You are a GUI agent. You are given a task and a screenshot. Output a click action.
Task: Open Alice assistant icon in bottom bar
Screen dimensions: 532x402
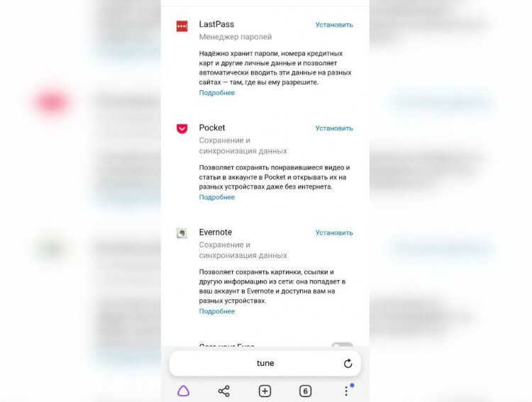point(183,391)
